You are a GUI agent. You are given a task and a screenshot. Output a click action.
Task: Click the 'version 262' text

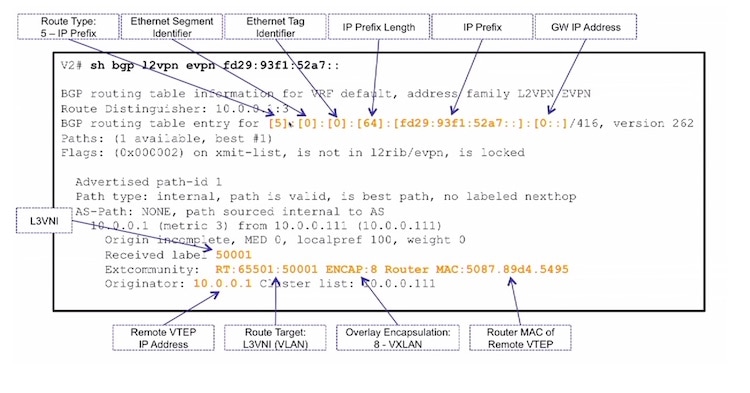point(653,123)
